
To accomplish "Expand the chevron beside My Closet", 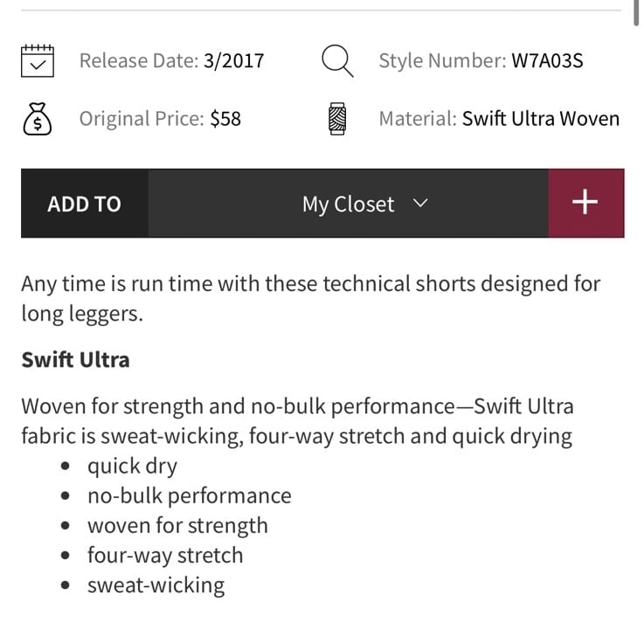I will point(420,203).
